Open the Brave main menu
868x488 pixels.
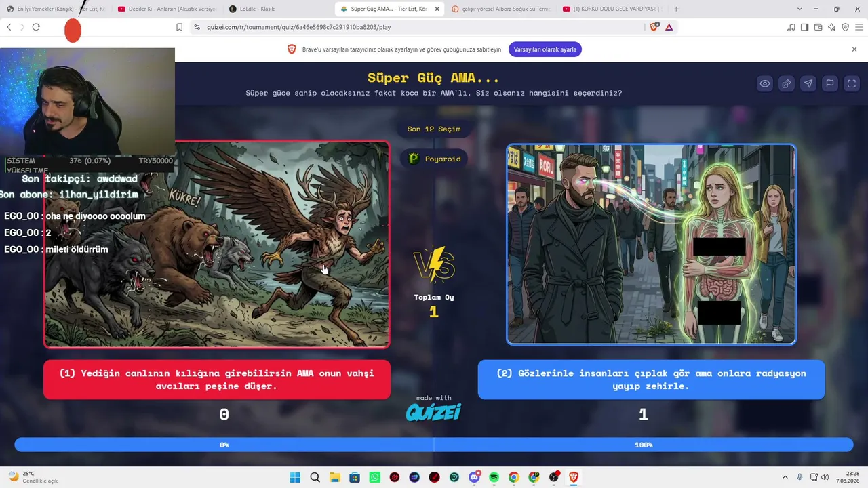[x=859, y=27]
